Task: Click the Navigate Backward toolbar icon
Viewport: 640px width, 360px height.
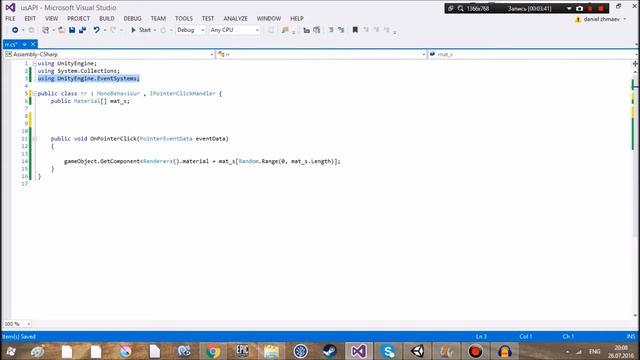Action: pyautogui.click(x=15, y=30)
